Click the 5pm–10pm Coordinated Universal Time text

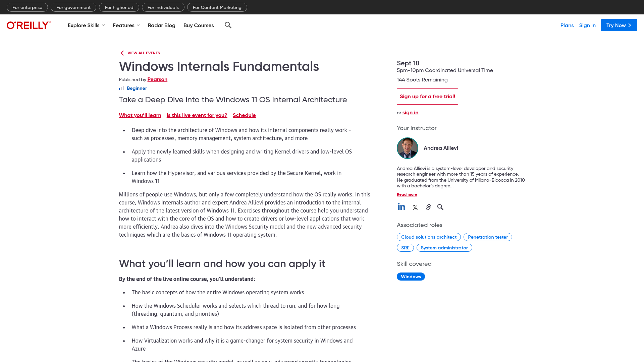(445, 70)
